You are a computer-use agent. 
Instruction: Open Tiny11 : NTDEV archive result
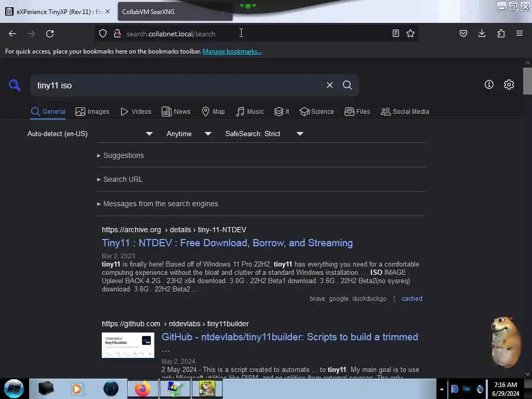pyautogui.click(x=228, y=243)
